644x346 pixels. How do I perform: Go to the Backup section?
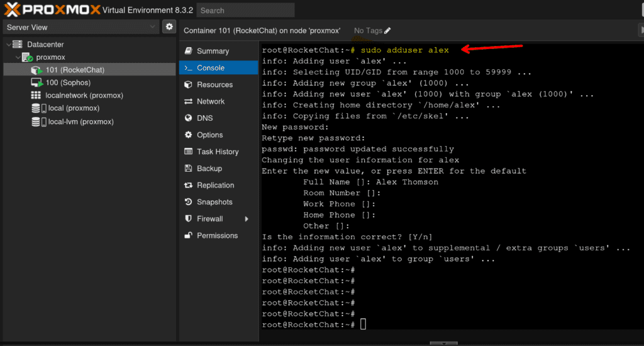tap(209, 169)
